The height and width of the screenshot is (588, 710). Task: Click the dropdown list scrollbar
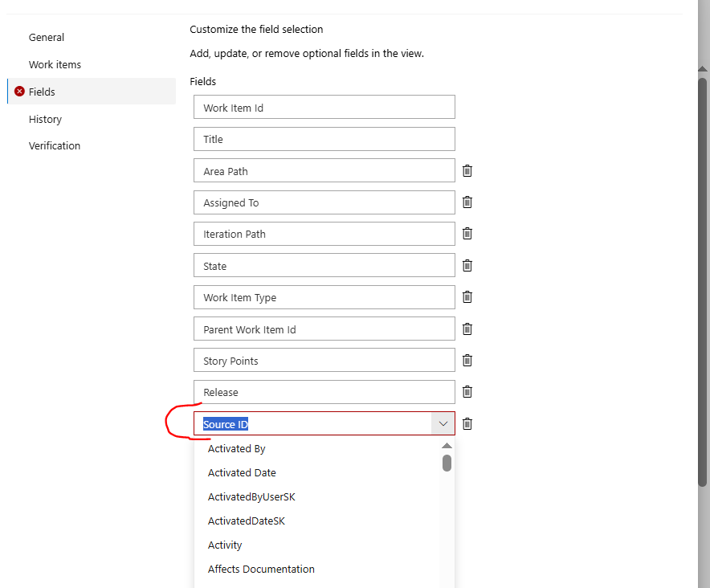447,463
